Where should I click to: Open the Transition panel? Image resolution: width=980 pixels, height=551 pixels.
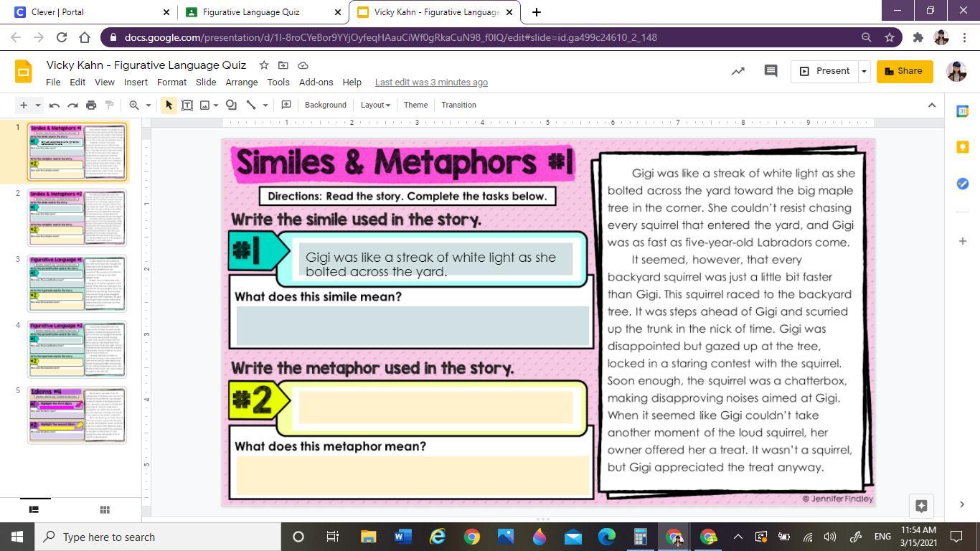(x=458, y=105)
